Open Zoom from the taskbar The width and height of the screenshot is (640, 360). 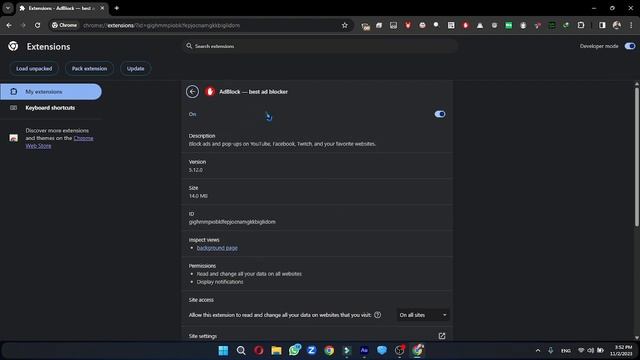(x=311, y=350)
